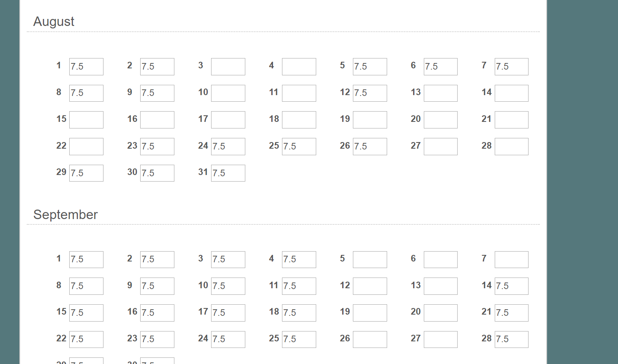The height and width of the screenshot is (364, 618).
Task: Focus the September 1 hours field
Action: pos(86,259)
